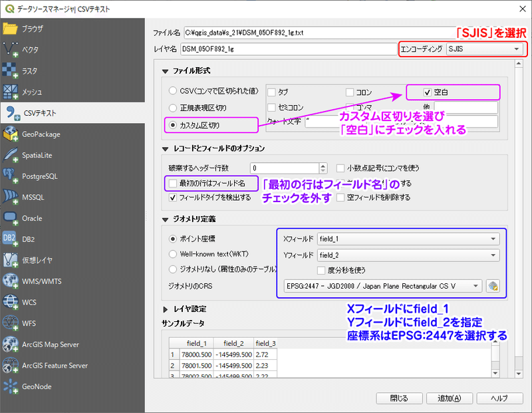Click the ファイル名 path field
Screen dimensions: 532x413
pyautogui.click(x=321, y=33)
